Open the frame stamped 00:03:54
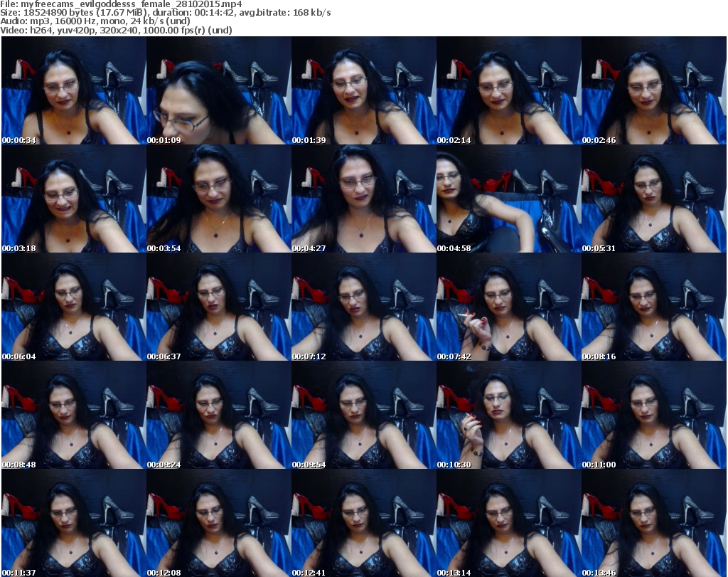 [x=219, y=198]
